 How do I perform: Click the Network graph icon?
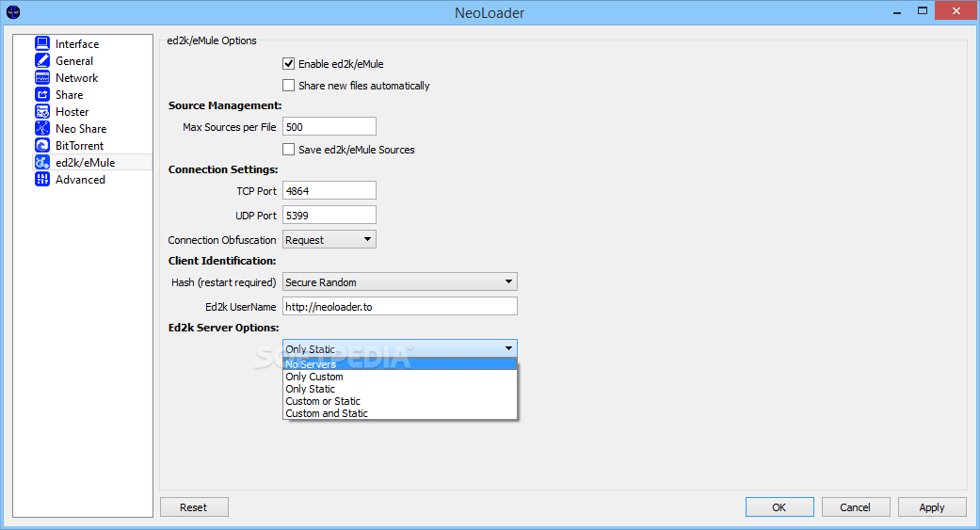coord(41,77)
